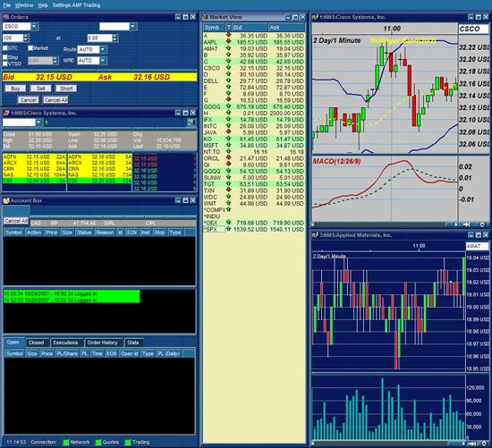This screenshot has width=492, height=448.
Task: Open the Settings:AMF Trading menu
Action: coord(76,5)
